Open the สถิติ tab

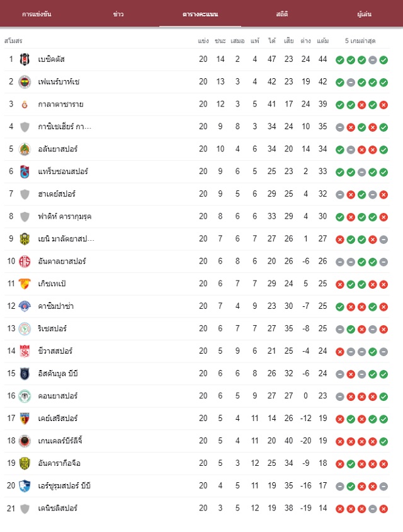click(282, 14)
